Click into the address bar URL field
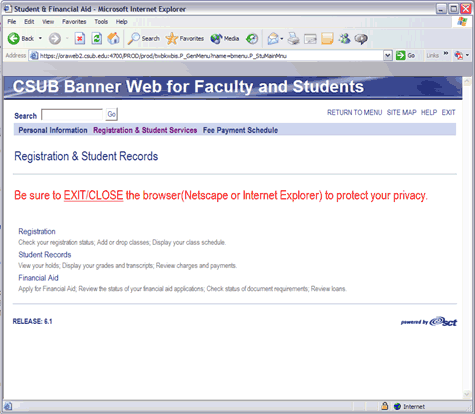 (211, 56)
